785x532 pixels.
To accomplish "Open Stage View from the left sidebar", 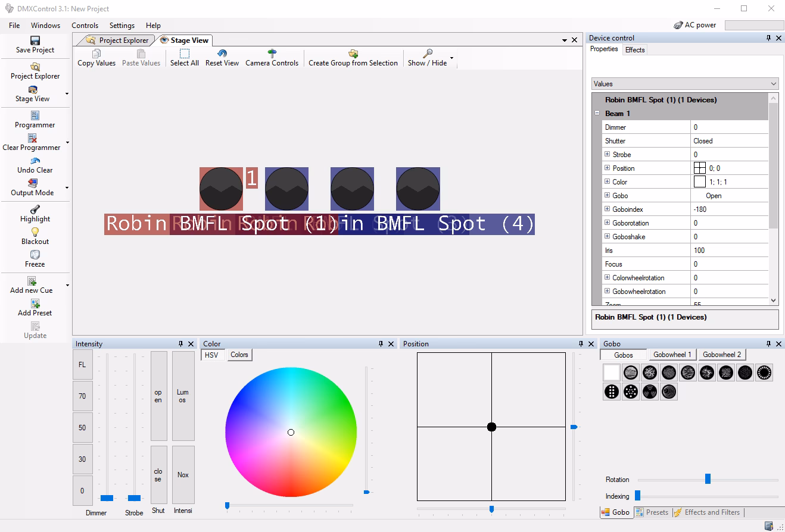I will [33, 93].
